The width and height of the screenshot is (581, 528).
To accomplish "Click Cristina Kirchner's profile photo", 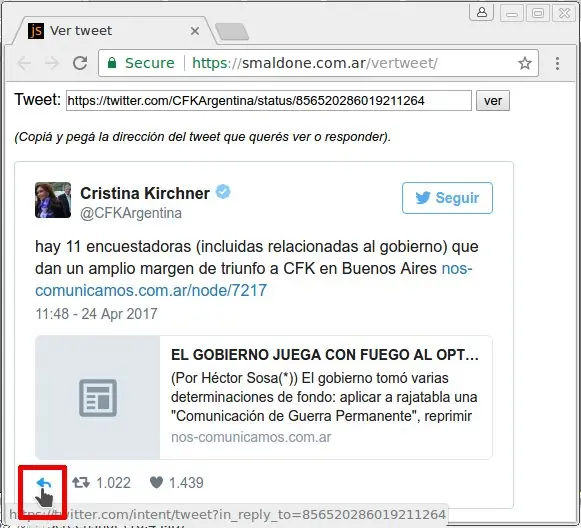I will click(x=53, y=200).
